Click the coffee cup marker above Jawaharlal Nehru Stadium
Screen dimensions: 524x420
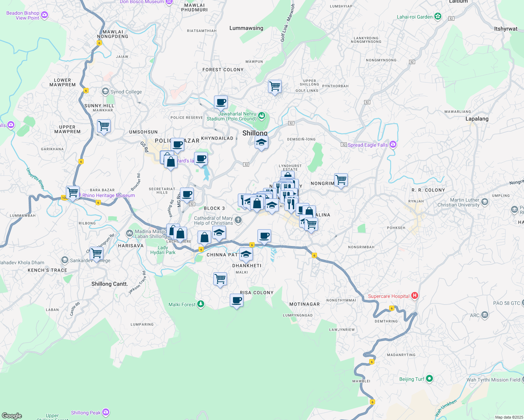pos(220,101)
